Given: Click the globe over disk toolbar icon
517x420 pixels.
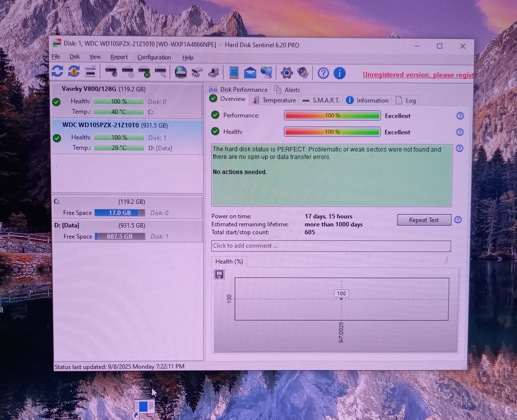Looking at the screenshot, I should point(181,72).
